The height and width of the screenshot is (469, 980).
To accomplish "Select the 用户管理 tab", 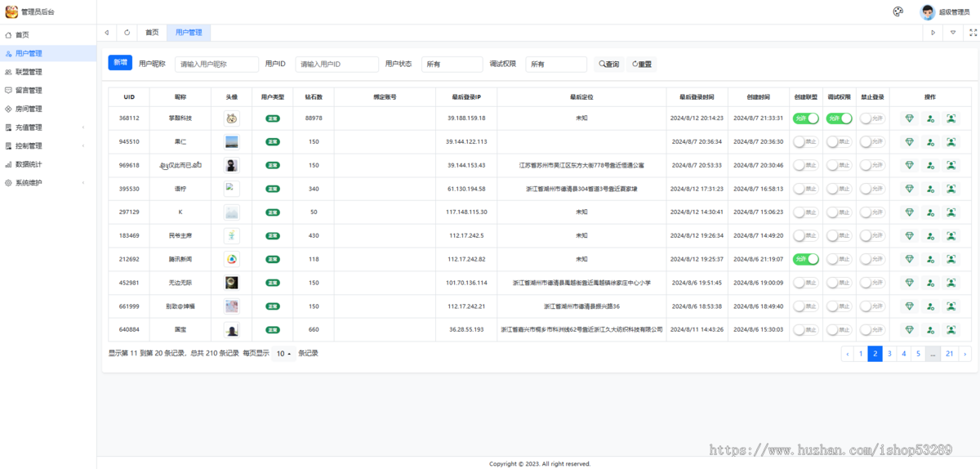I will 189,33.
